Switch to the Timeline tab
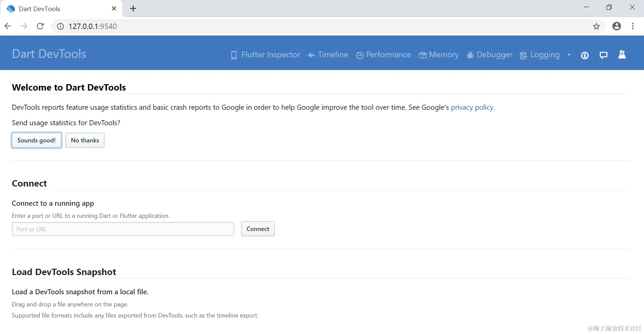Screen dimensions: 644x334 [x=328, y=55]
